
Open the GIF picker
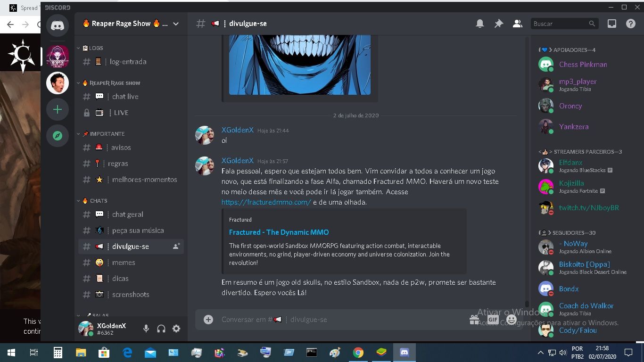[x=493, y=320]
